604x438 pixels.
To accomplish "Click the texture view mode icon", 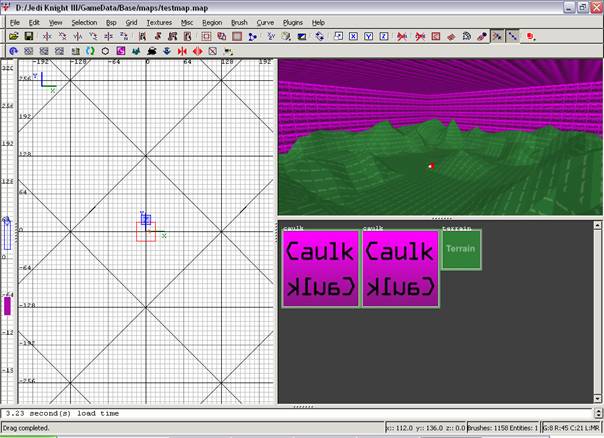I will pyautogui.click(x=286, y=36).
